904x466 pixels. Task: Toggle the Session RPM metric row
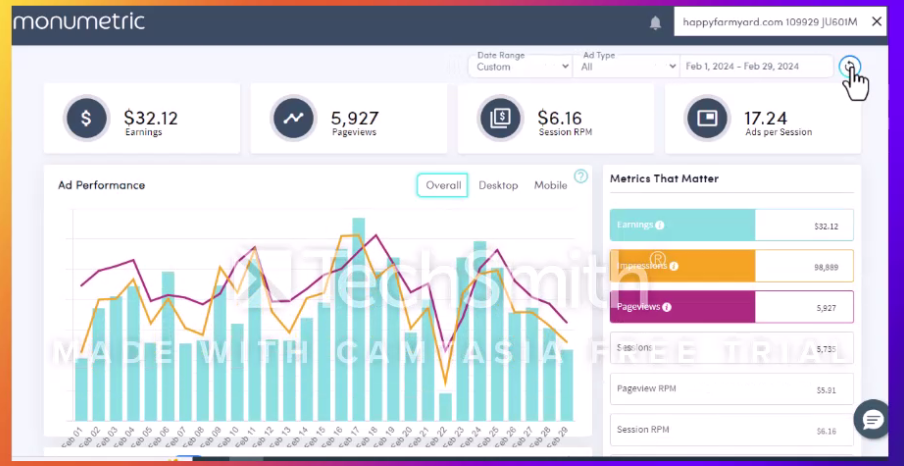point(732,430)
